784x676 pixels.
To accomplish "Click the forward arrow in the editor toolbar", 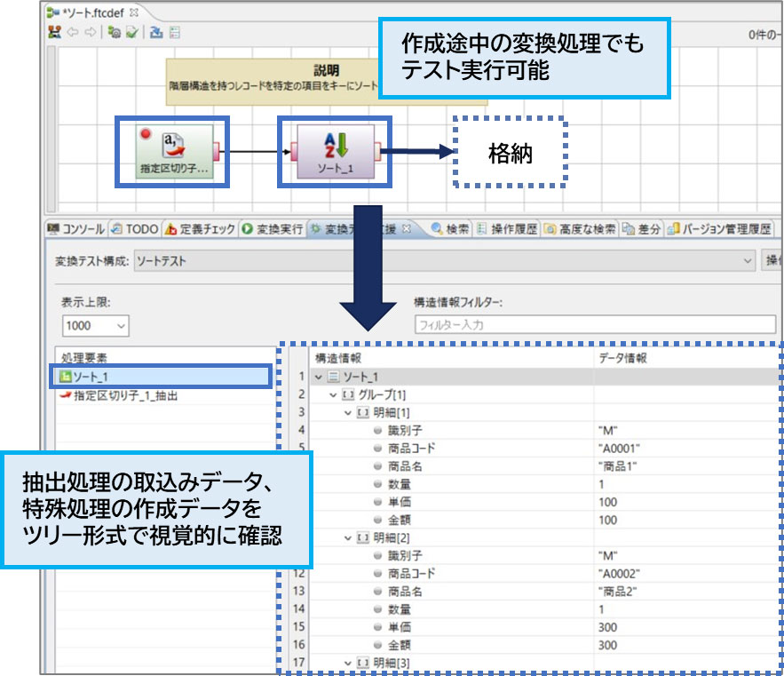I will pos(89,33).
